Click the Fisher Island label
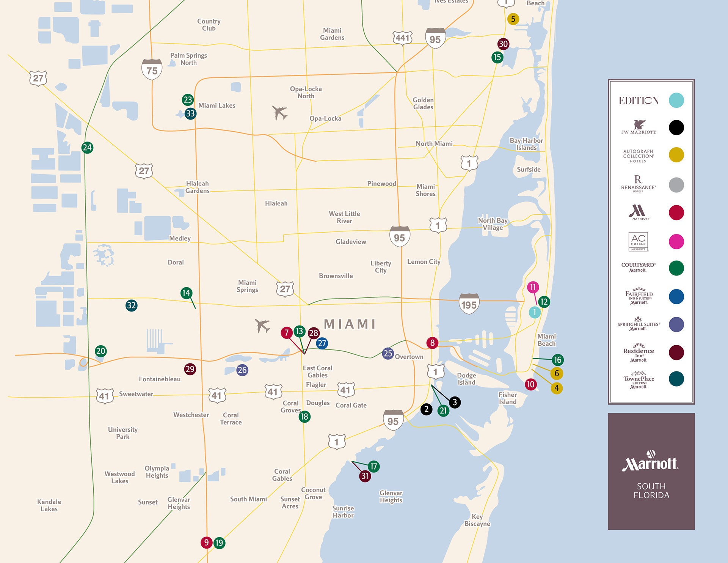This screenshot has height=563, width=728. click(x=507, y=398)
